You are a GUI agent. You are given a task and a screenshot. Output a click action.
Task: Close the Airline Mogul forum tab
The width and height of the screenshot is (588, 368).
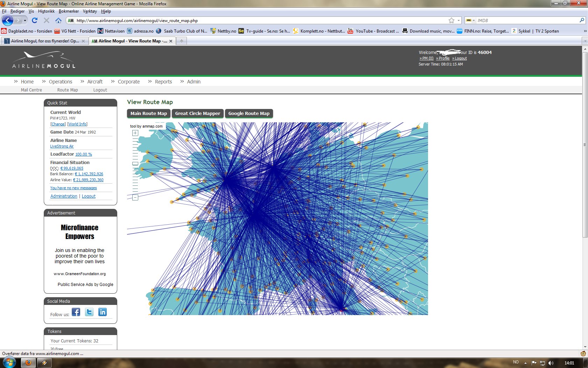click(83, 41)
